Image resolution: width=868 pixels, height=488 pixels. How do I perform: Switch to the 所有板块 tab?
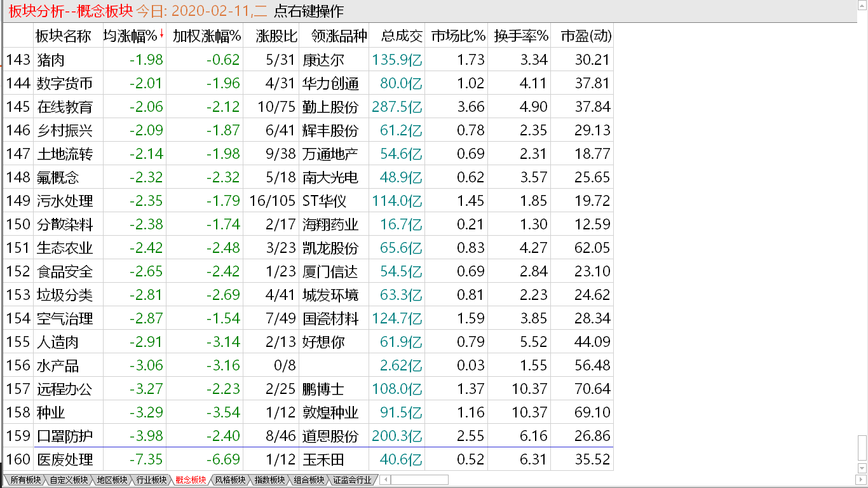[x=24, y=480]
